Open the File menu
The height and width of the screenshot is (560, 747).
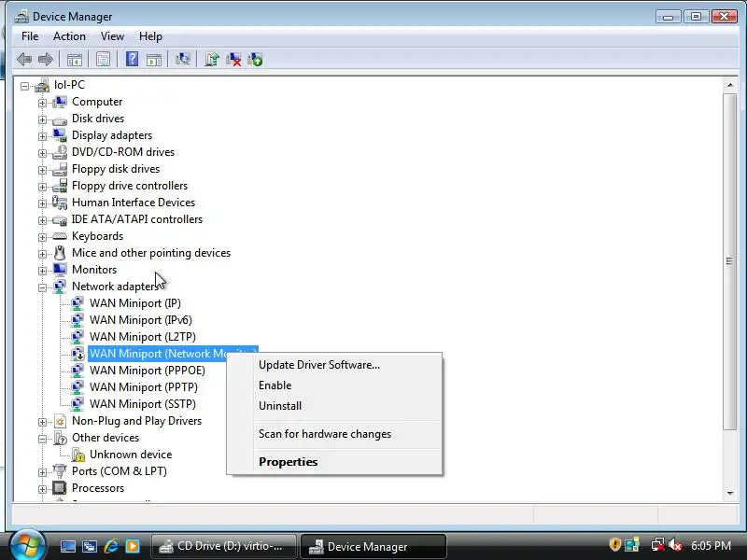30,36
